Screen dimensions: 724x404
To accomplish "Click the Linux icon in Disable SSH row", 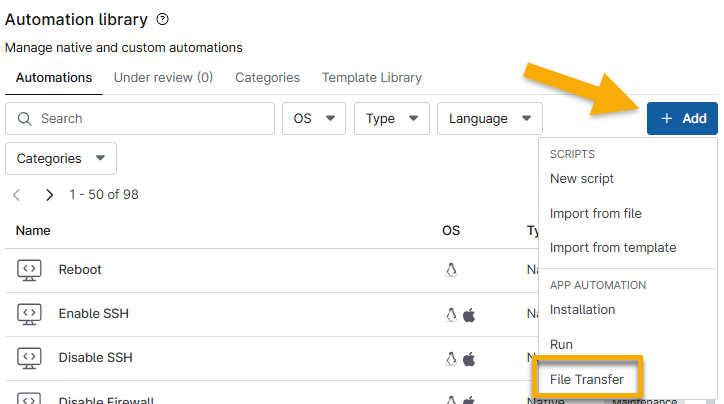I will [451, 358].
